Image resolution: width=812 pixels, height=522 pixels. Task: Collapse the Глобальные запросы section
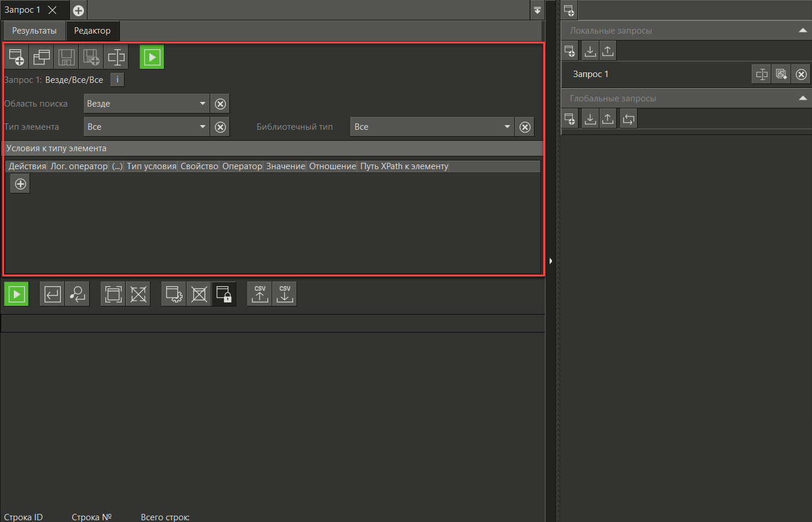802,98
